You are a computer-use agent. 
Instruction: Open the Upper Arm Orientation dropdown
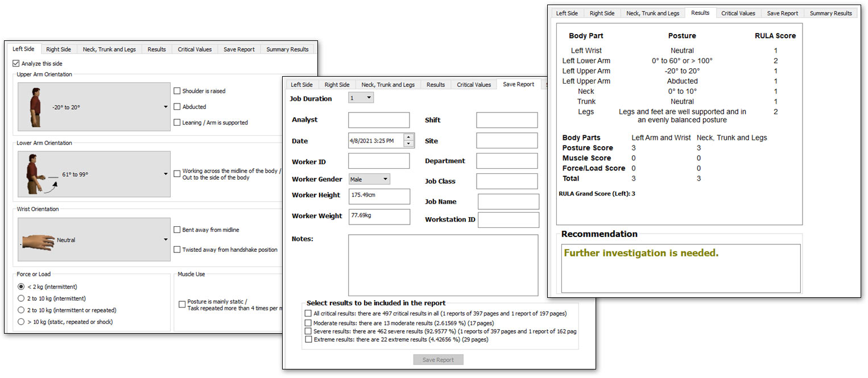94,106
